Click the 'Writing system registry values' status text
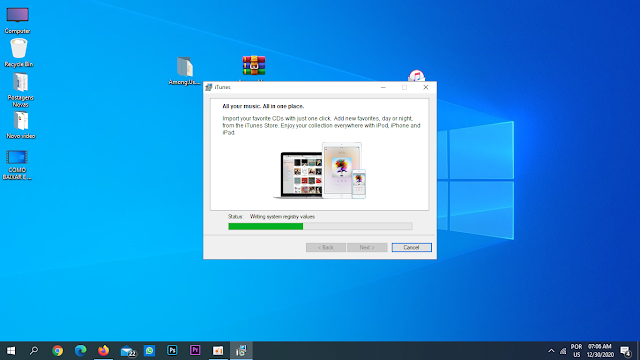640x360 pixels. [282, 217]
